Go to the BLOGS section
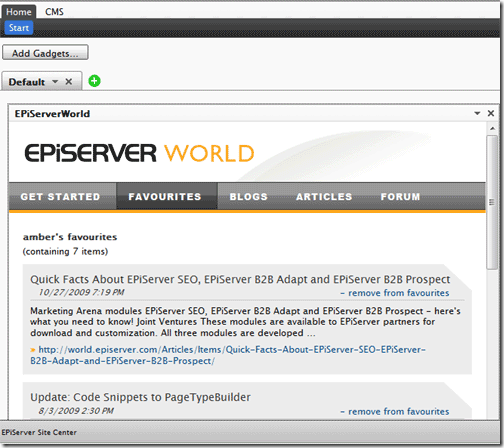 (x=249, y=197)
